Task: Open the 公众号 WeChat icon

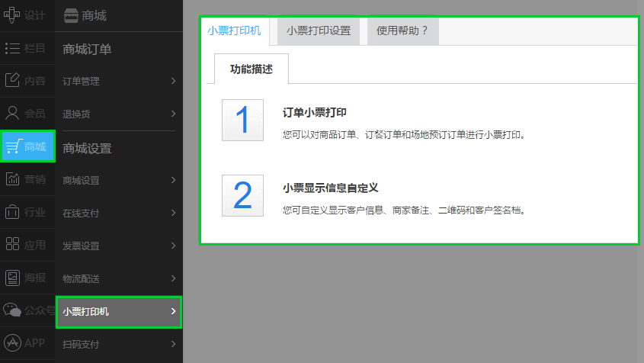Action: click(12, 310)
